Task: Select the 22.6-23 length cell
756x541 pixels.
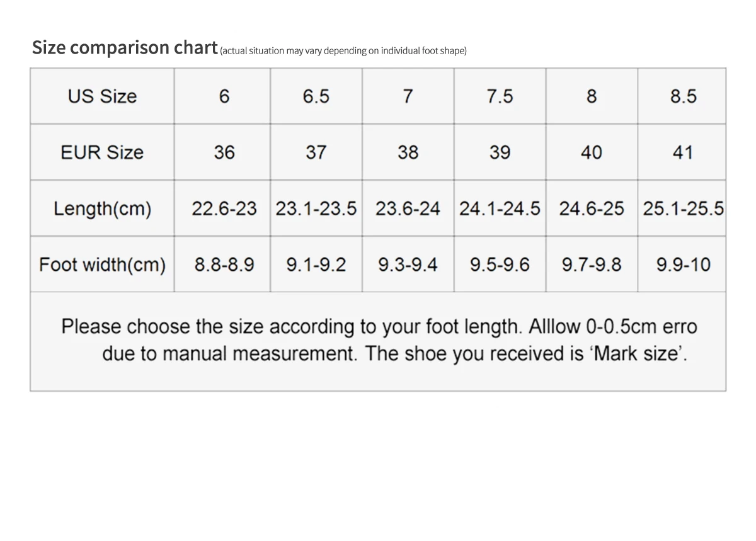Action: (222, 208)
